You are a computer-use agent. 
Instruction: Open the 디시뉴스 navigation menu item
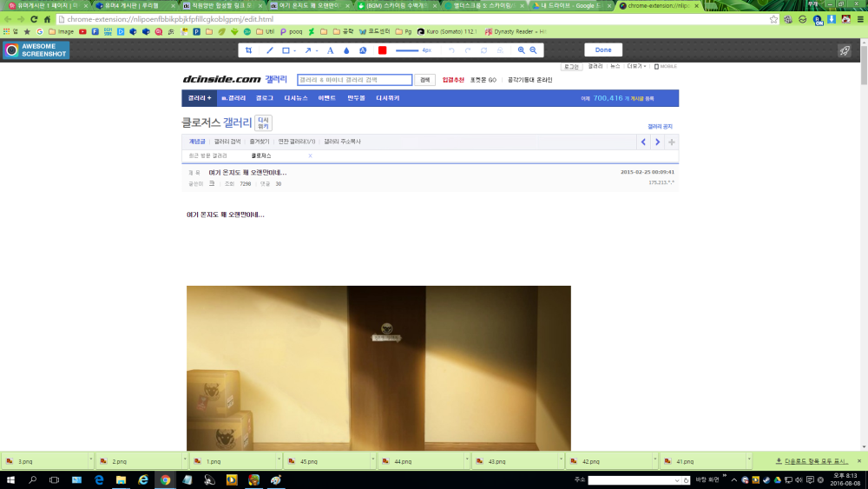coord(296,98)
